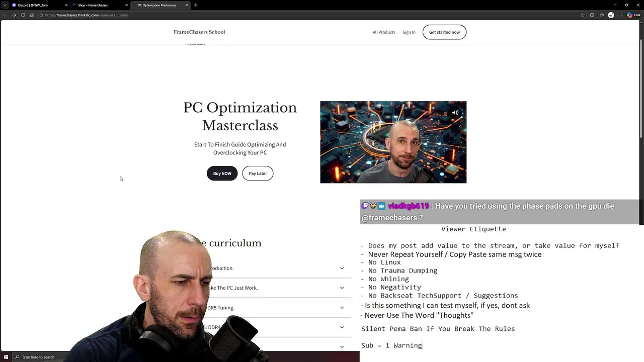Select the PC Optimization Masterclass tab

(160, 5)
